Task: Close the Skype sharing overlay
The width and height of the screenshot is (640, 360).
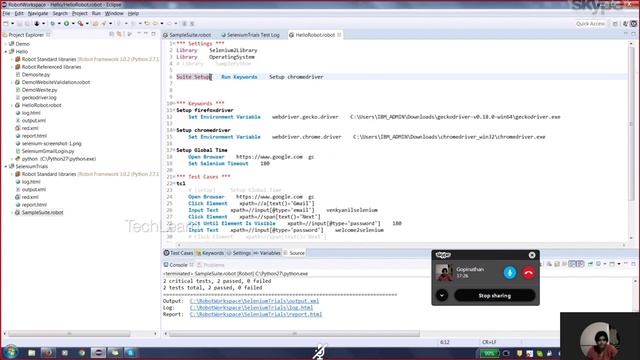Action: pos(532,255)
